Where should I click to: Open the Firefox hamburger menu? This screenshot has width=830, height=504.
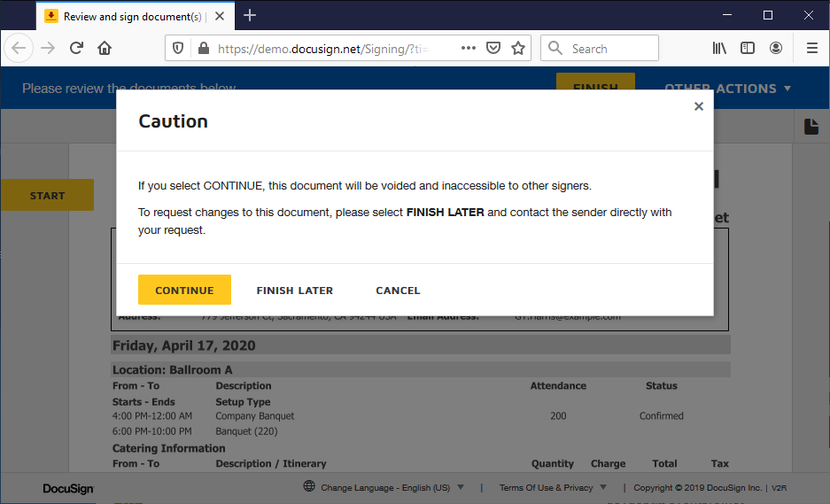click(x=812, y=48)
